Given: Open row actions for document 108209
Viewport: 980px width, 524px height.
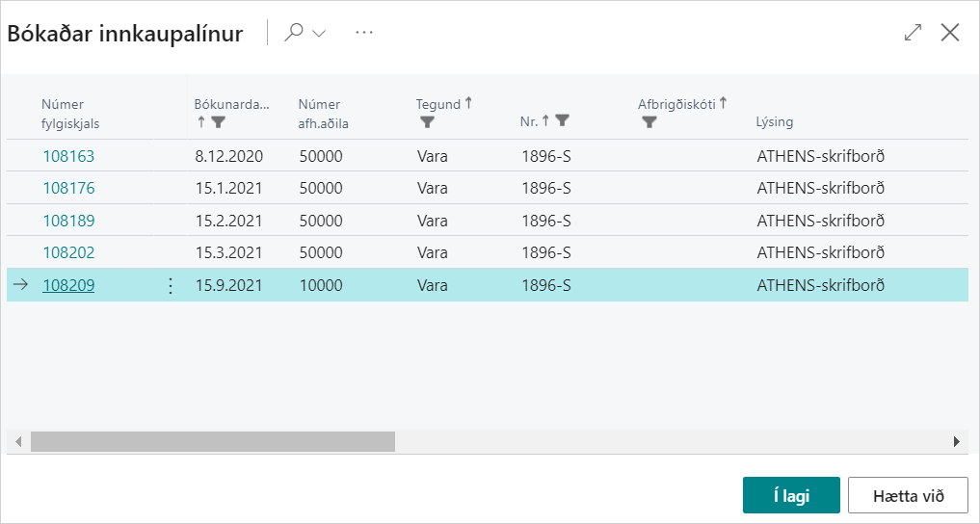Looking at the screenshot, I should tap(171, 285).
